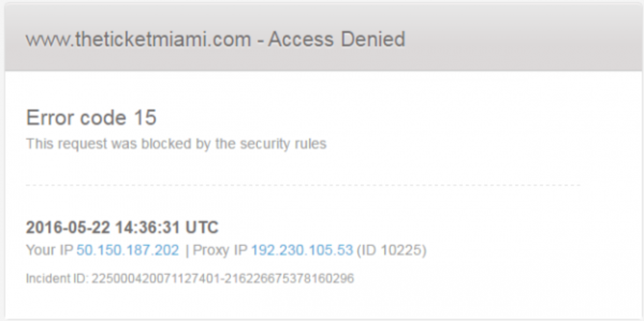This screenshot has height=321, width=644.
Task: Click the pipe separator between the IPs
Action: pos(187,250)
